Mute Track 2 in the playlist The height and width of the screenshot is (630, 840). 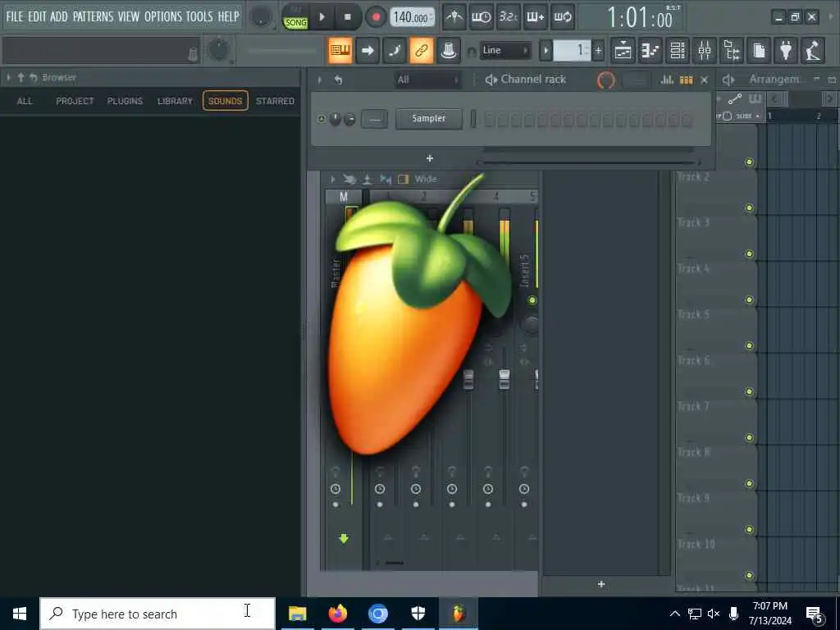(750, 208)
